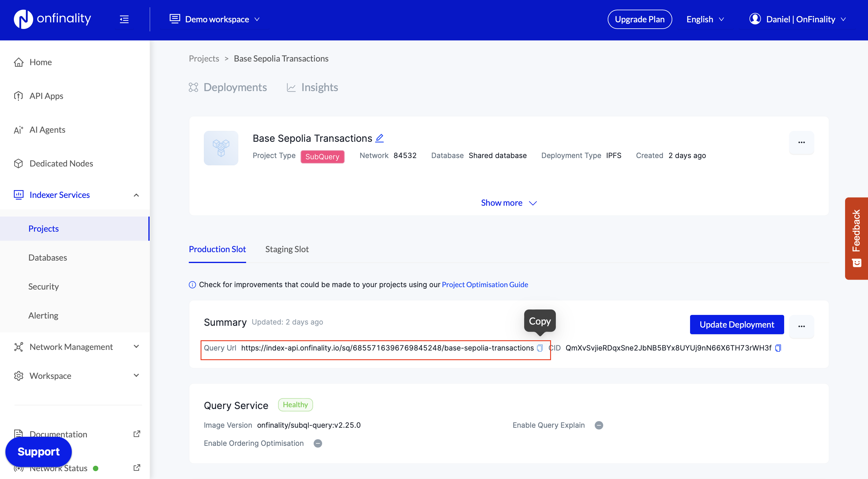Open the Demo workspace dropdown
Image resolution: width=868 pixels, height=479 pixels.
pos(215,19)
